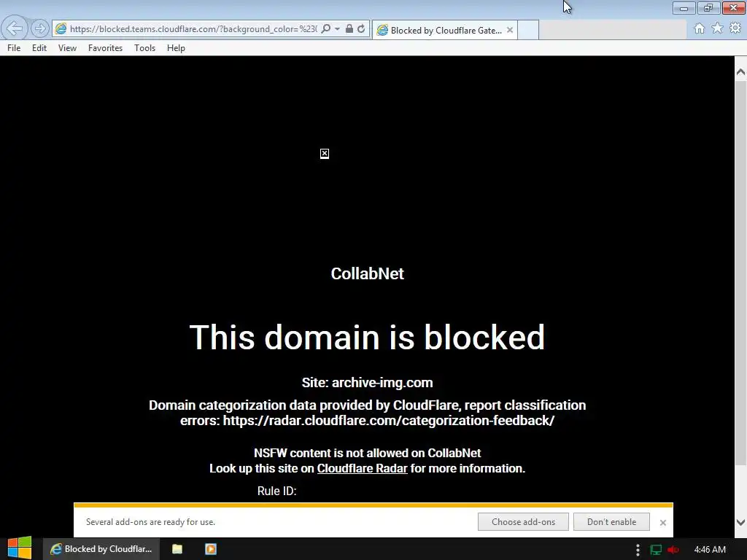Screen dimensions: 747x560
Task: Open the address bar autocomplete dropdown arrow
Action: (x=337, y=29)
